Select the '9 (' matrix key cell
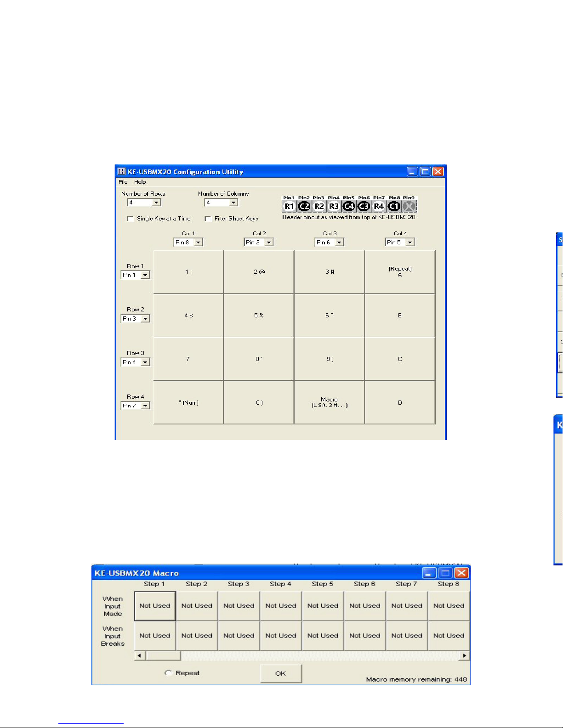Image resolution: width=563 pixels, height=728 pixels. (x=330, y=359)
